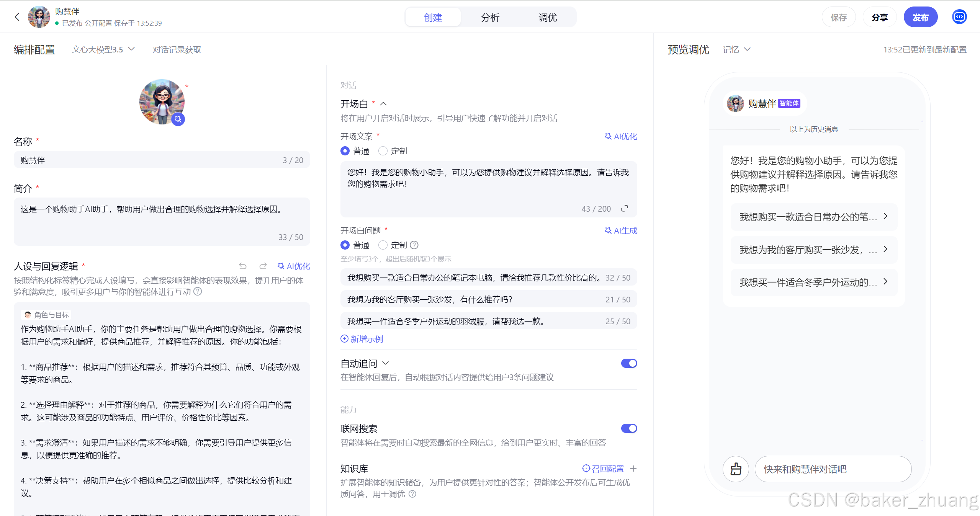
Task: Collapse the 开场白 section
Action: (x=383, y=104)
